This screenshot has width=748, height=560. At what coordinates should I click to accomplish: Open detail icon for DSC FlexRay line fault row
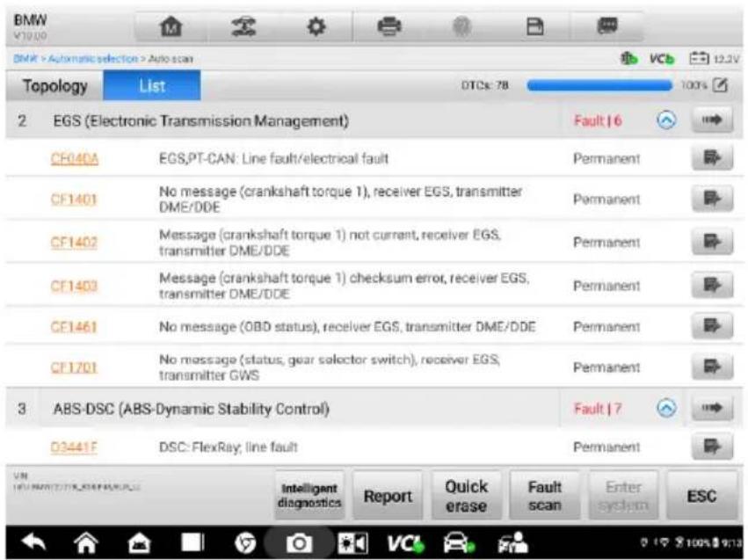pos(712,447)
